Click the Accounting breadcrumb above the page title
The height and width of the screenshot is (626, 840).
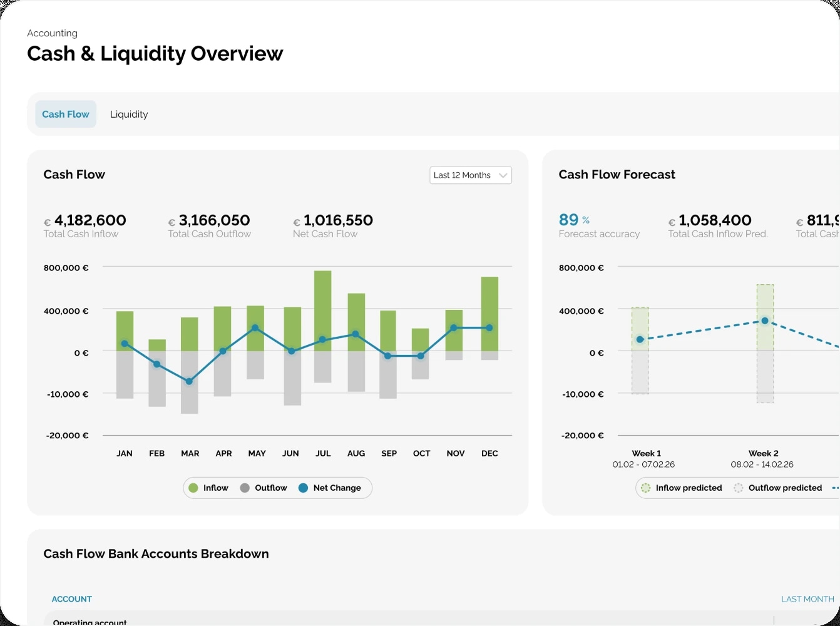pyautogui.click(x=52, y=33)
